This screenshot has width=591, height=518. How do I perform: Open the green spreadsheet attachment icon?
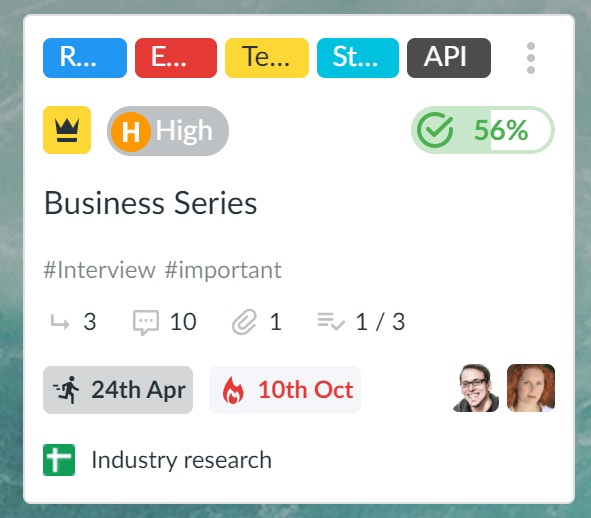(x=59, y=460)
